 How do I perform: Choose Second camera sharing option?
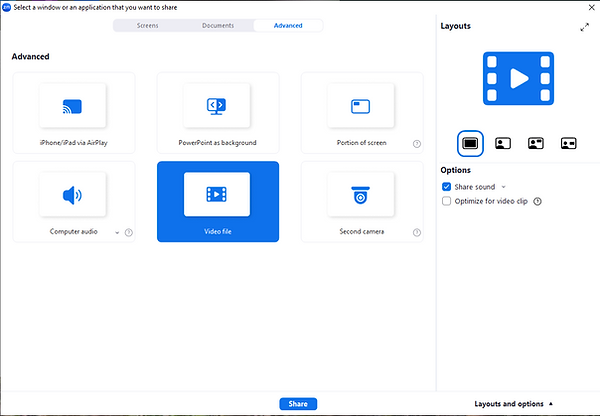click(362, 202)
